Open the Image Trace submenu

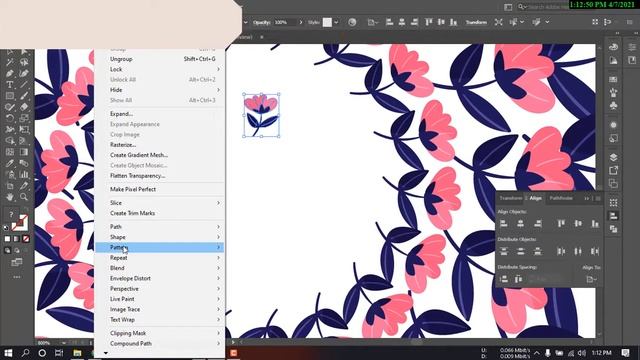click(160, 309)
